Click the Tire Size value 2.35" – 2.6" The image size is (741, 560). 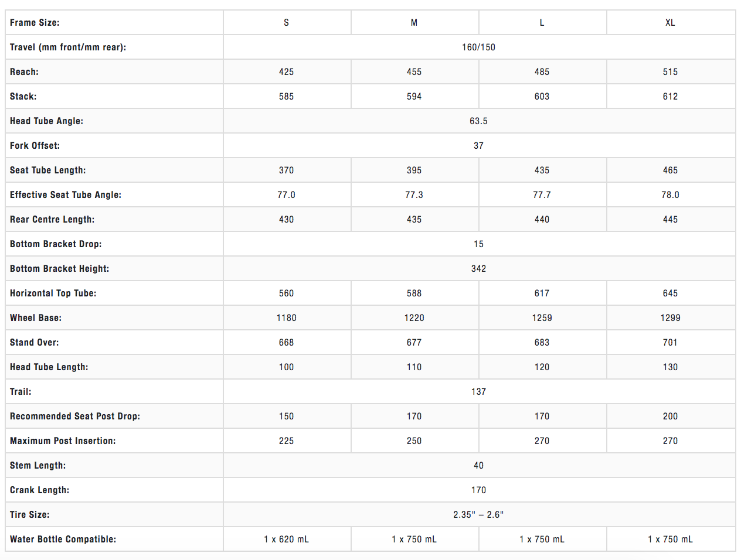(x=478, y=515)
